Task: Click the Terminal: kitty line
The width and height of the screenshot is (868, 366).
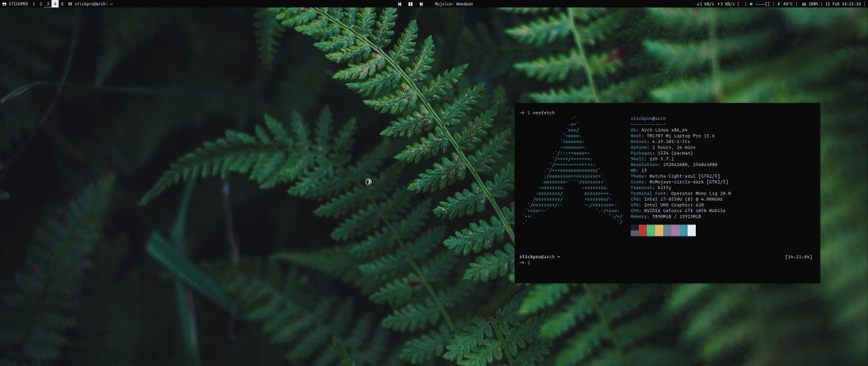Action: (x=651, y=188)
